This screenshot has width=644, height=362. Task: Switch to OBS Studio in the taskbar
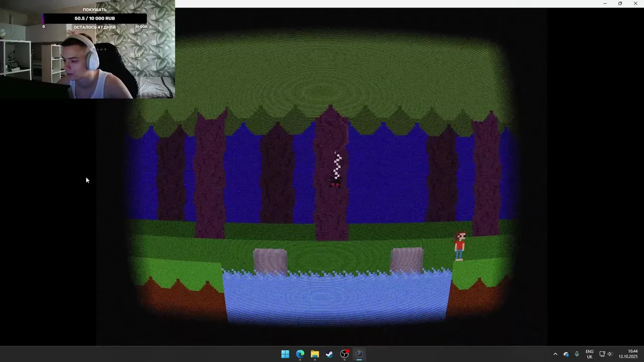344,354
